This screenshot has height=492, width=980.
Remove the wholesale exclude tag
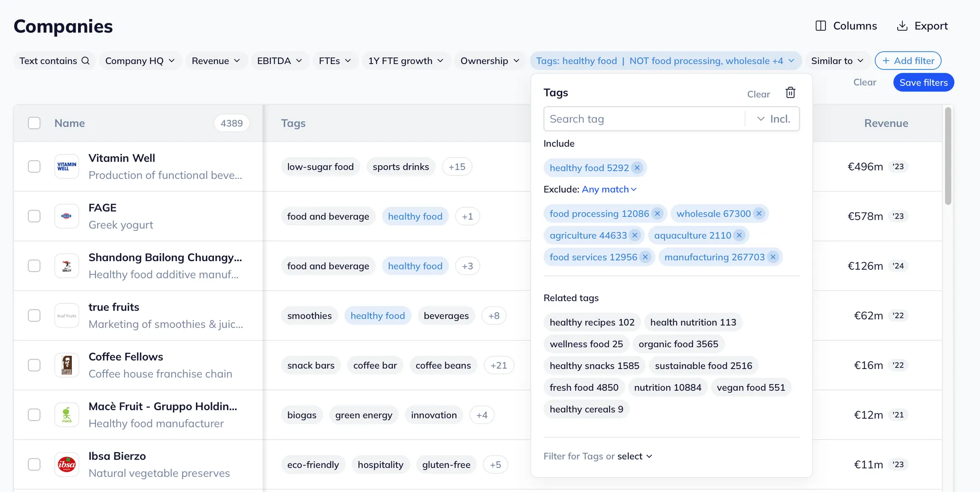click(x=759, y=214)
